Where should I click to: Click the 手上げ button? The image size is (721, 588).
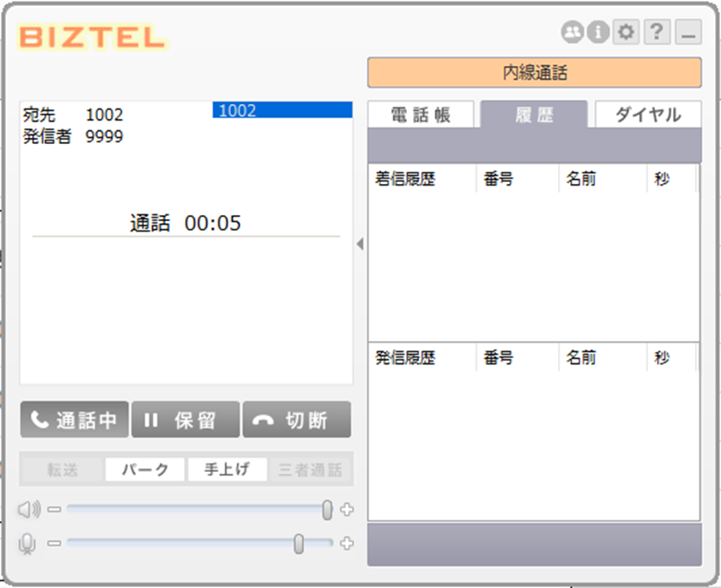point(227,469)
